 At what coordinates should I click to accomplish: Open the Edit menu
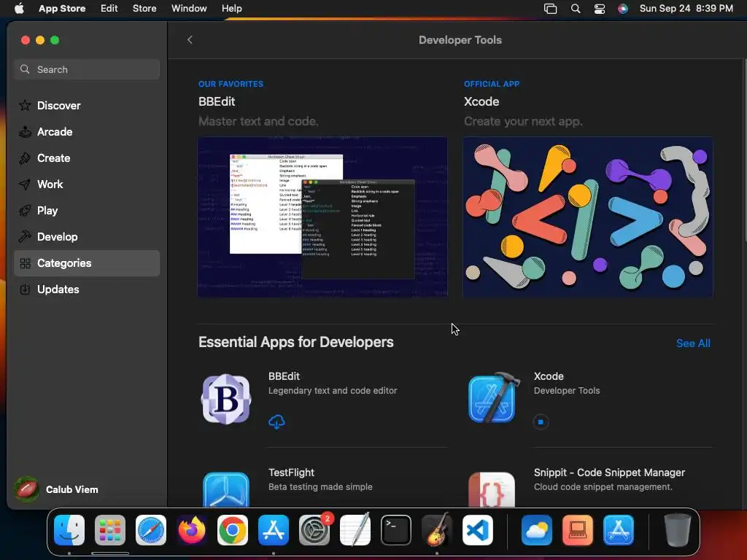click(109, 9)
